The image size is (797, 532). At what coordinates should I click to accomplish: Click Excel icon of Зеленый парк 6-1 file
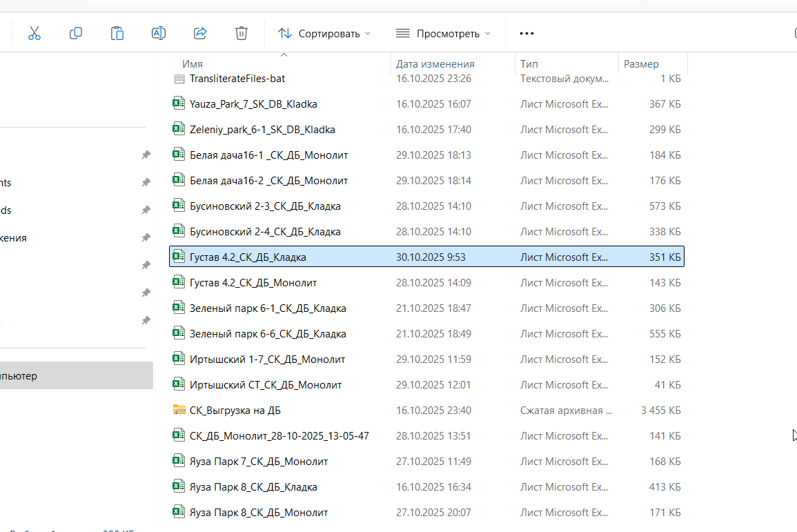[179, 308]
